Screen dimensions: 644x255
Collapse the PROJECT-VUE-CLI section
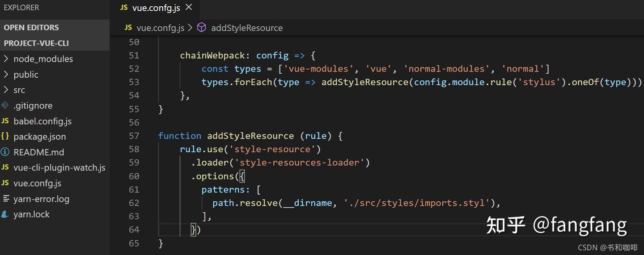coord(55,43)
